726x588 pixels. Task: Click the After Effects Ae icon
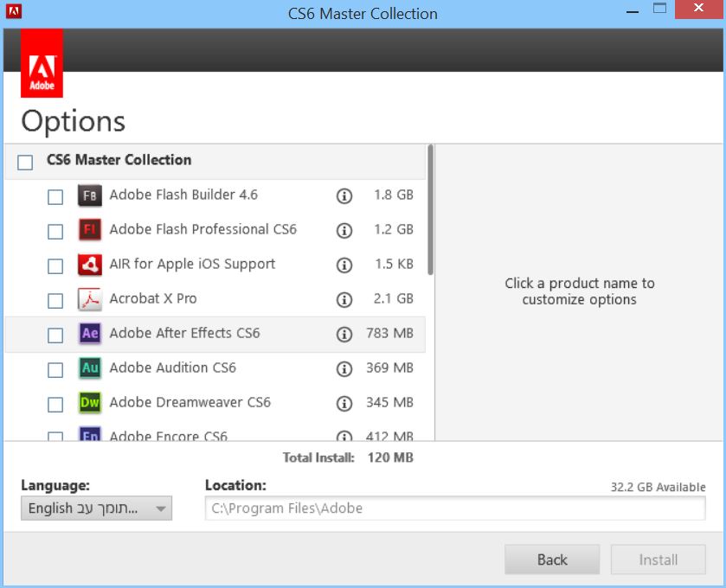[x=90, y=334]
